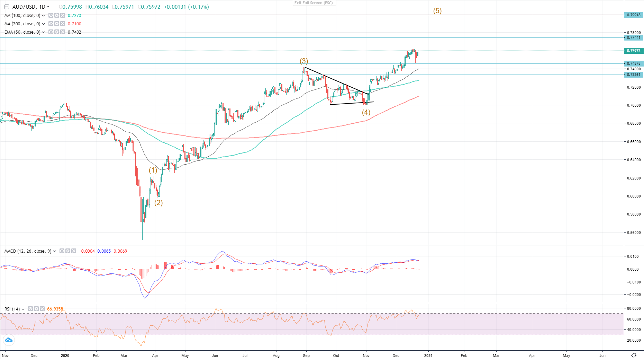The image size is (644, 359).
Task: Open the AUD/USD, 1D dropdown arrow
Action: [48, 7]
